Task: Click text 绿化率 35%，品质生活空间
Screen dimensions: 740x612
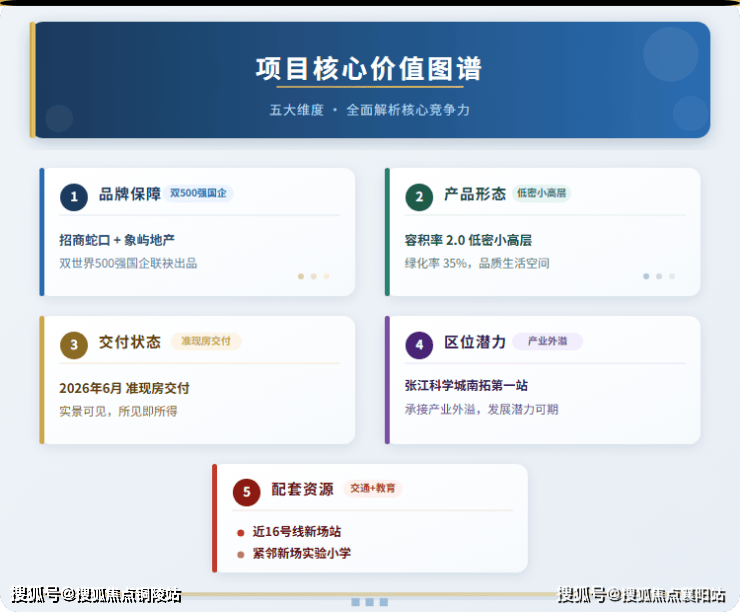Action: tap(477, 263)
